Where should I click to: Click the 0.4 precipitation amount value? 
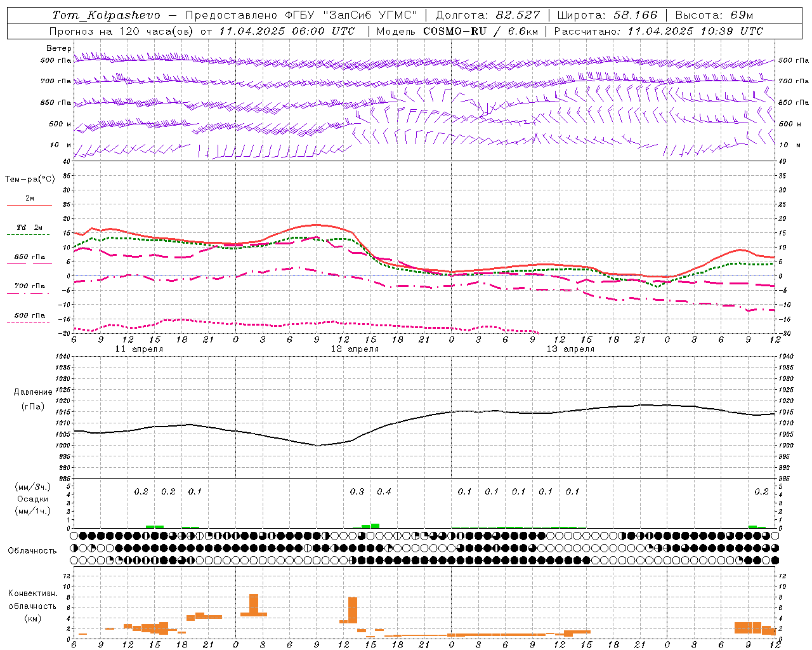(x=384, y=491)
